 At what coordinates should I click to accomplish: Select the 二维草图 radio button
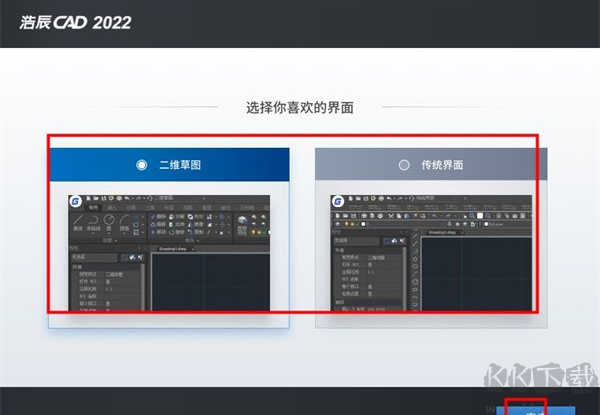click(141, 164)
